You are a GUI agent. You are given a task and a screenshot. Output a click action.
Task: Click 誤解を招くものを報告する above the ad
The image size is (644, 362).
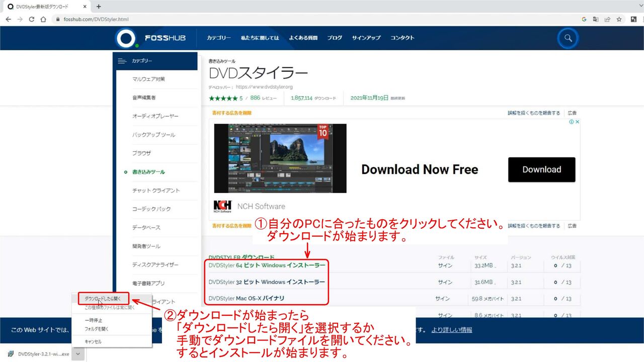click(534, 113)
